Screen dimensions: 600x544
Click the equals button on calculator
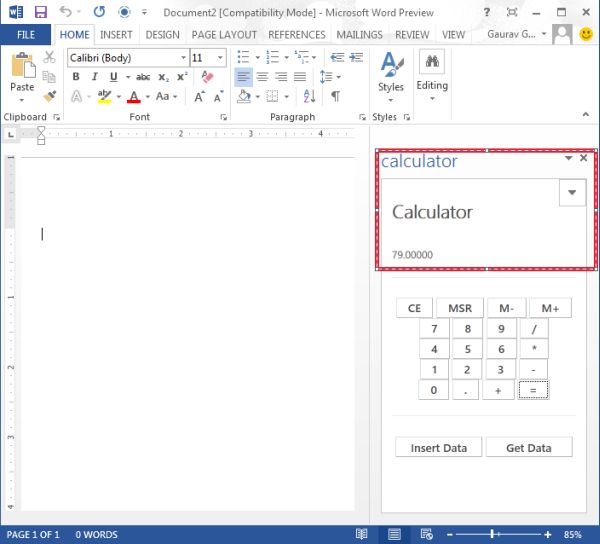[533, 390]
